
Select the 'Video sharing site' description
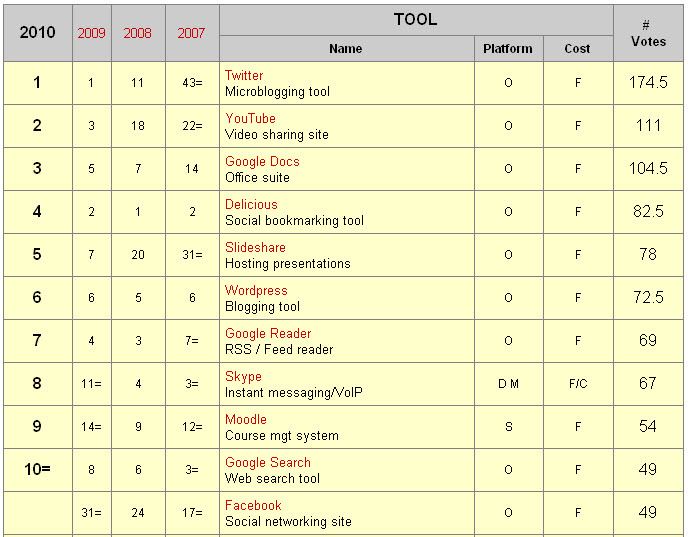pos(277,134)
